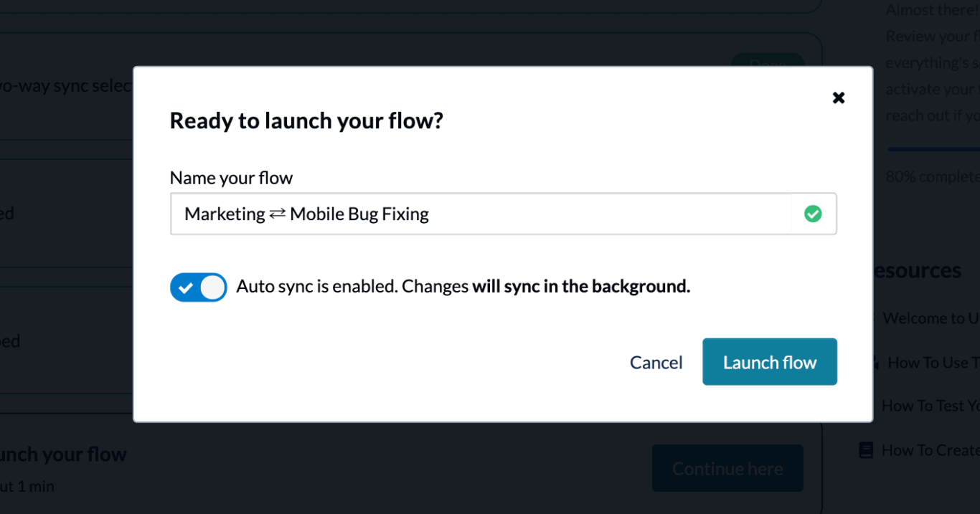The image size is (980, 514).
Task: Launch the flow with the Launch flow button
Action: 770,362
